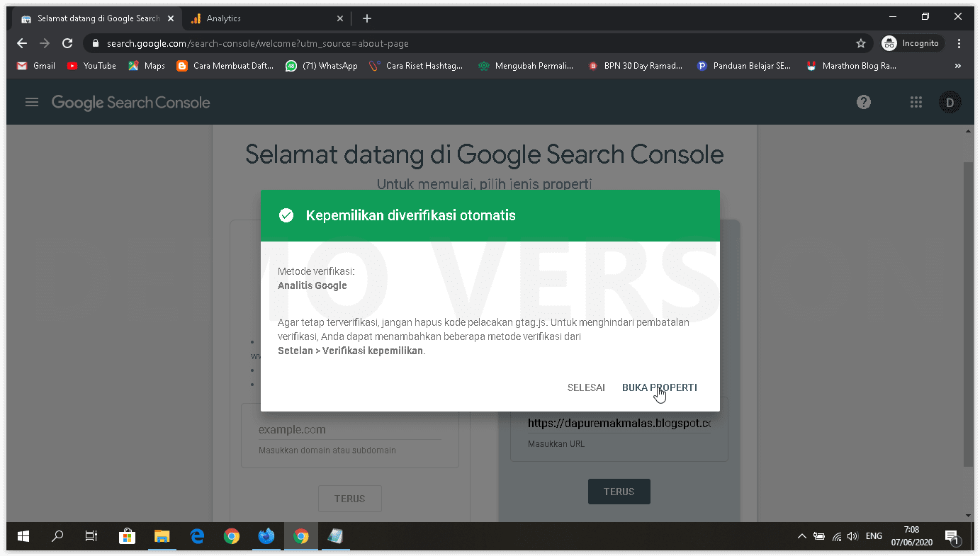Close the Selamat datang Search Console tab

click(170, 18)
